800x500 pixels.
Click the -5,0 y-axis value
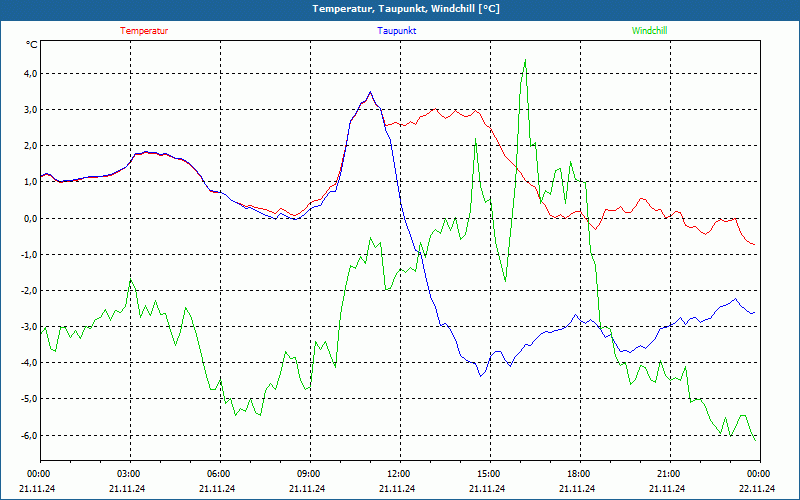[x=29, y=399]
